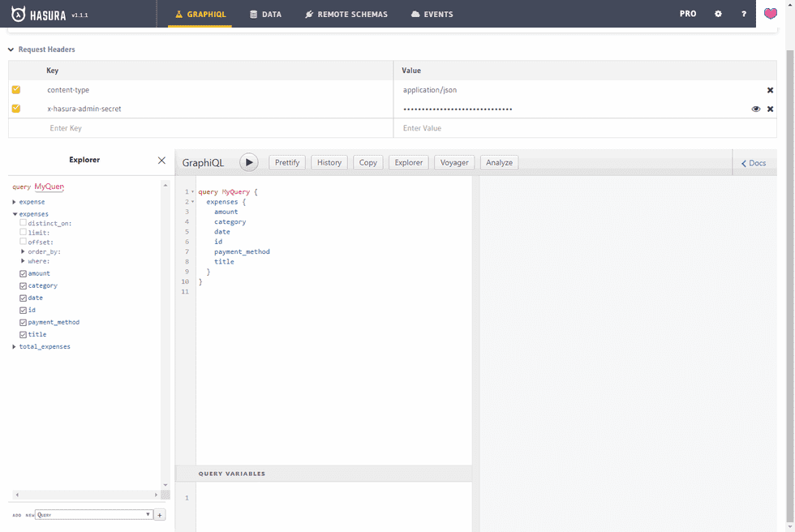
Task: Reveal admin secret using eye icon
Action: click(x=755, y=109)
